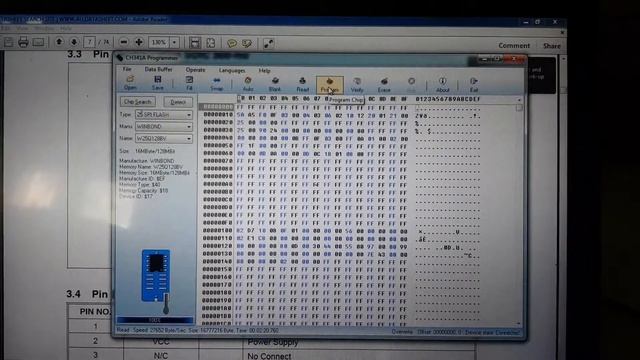This screenshot has width=640, height=360.
Task: Click the 'PIN NO.' table header in PDF
Action: coord(95,312)
